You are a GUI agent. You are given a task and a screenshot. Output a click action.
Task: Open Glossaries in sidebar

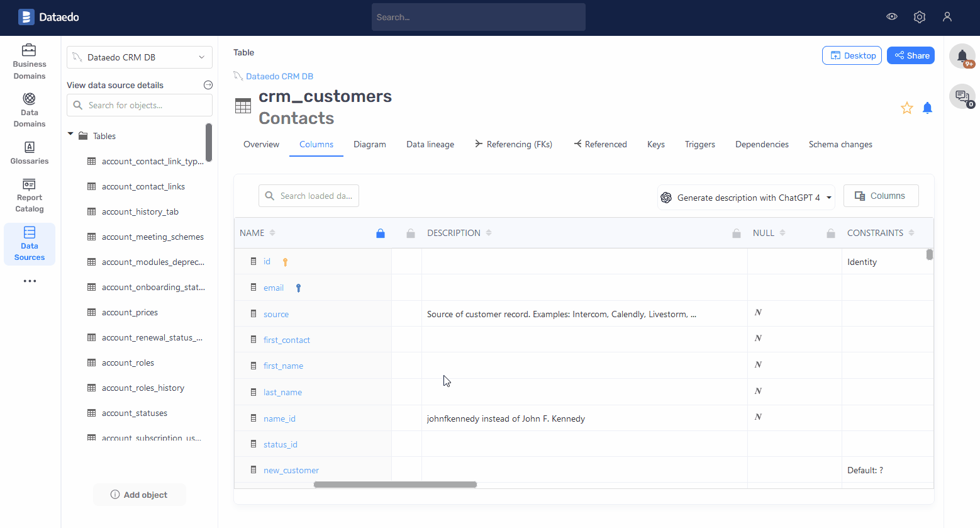30,153
